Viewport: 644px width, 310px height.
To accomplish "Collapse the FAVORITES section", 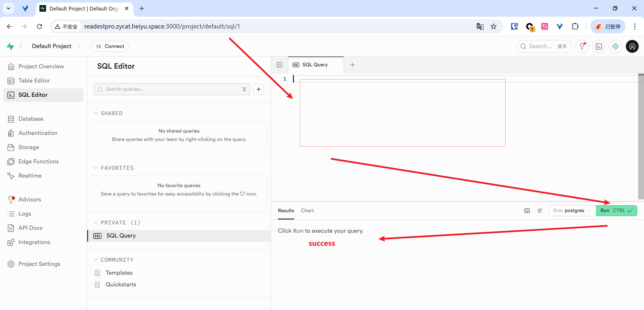I will point(95,168).
